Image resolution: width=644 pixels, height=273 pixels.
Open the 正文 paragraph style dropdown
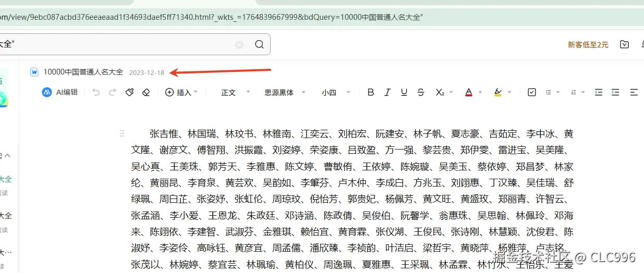[236, 92]
